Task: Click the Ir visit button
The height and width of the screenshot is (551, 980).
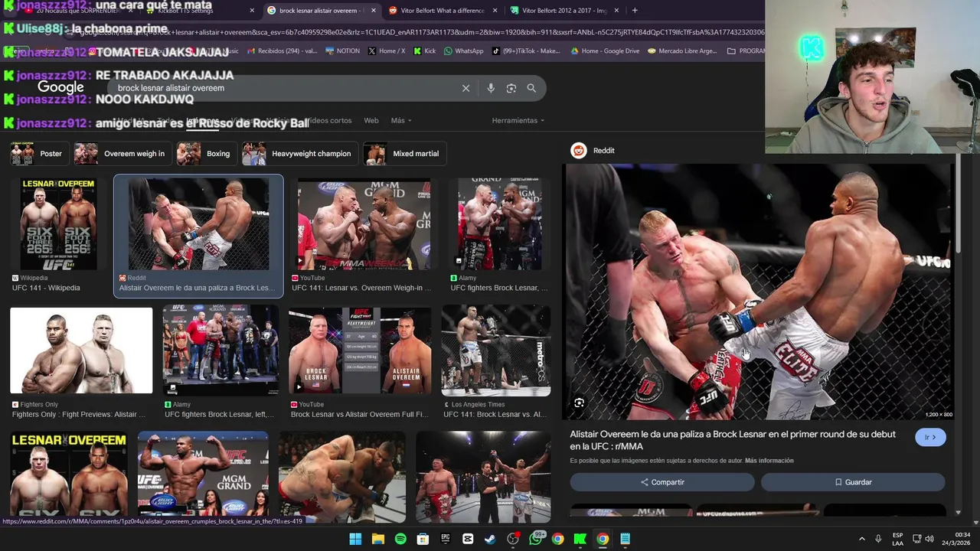Action: [930, 437]
